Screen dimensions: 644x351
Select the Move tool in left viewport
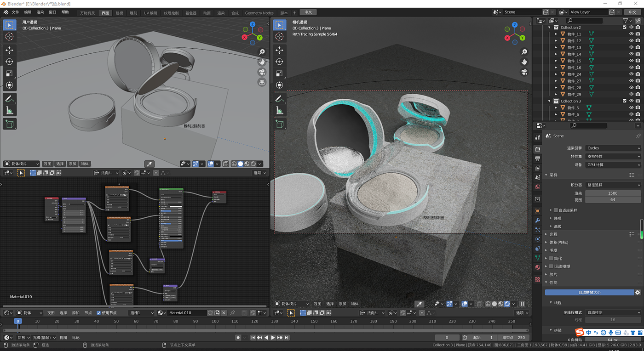(x=9, y=50)
